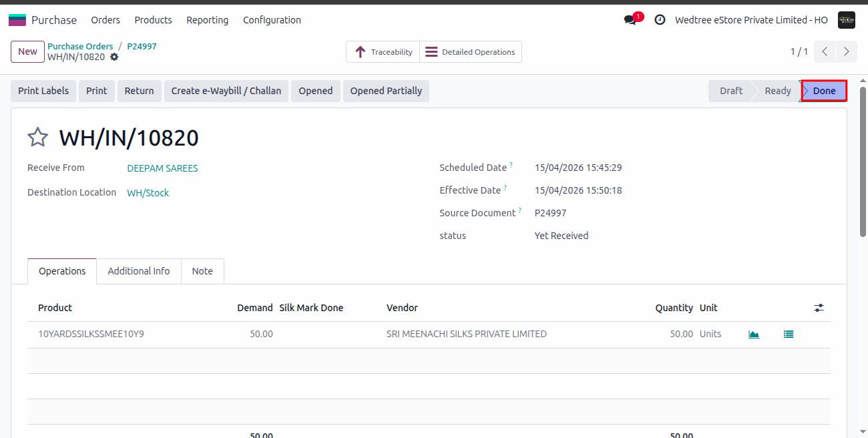Open the Traceability report
The width and height of the screenshot is (868, 438).
[383, 52]
